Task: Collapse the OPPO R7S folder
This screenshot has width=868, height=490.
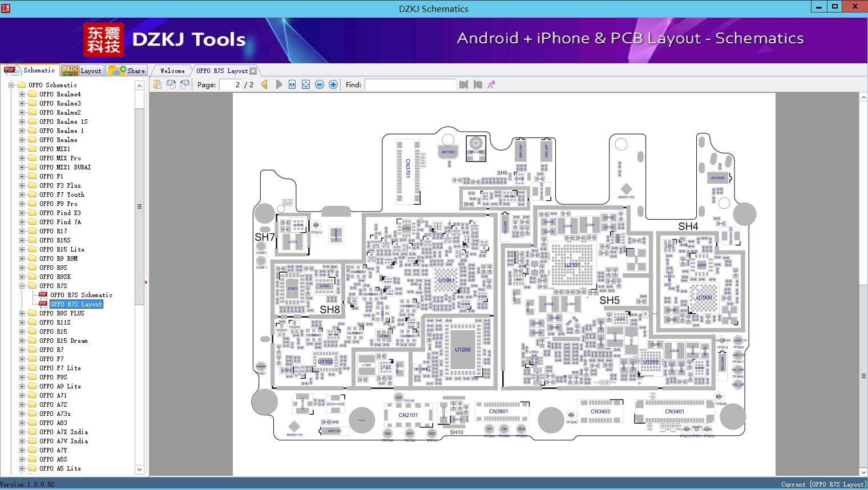Action: click(x=22, y=286)
